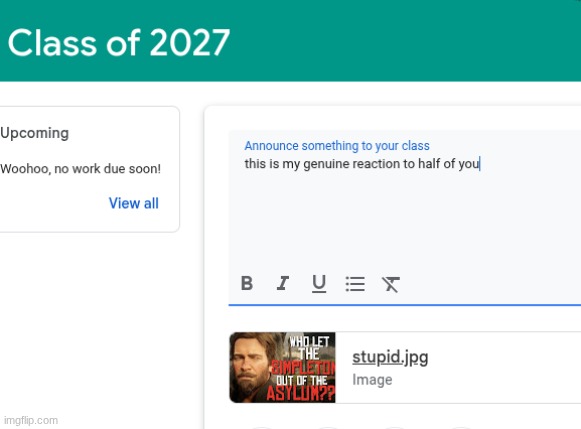Select the remove formatting icon

point(391,284)
